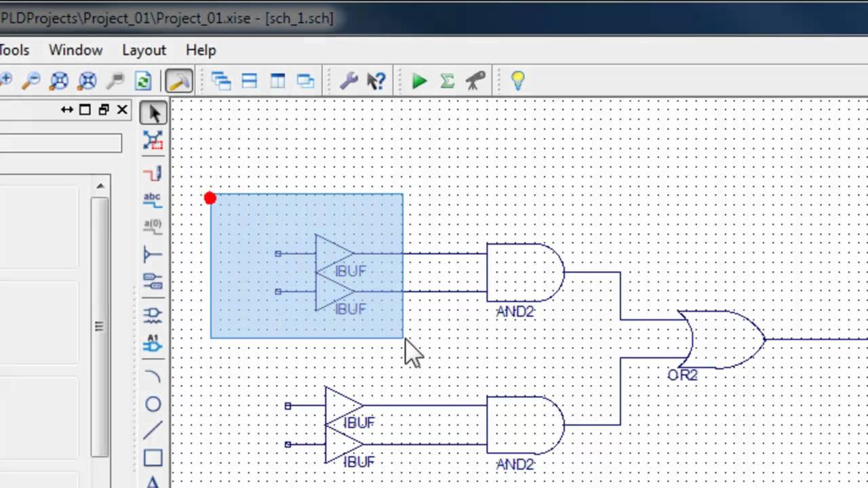Screen dimensions: 868x488
Task: Click the Cascade windows icon
Action: pyautogui.click(x=221, y=81)
